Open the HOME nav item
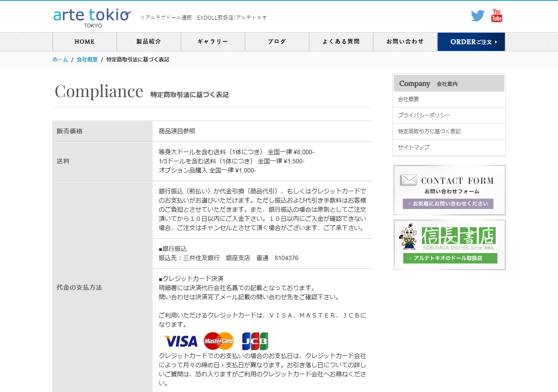 [x=85, y=42]
